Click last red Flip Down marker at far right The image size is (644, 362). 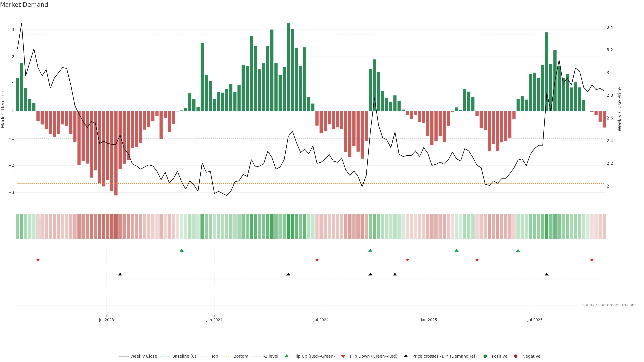pyautogui.click(x=592, y=260)
